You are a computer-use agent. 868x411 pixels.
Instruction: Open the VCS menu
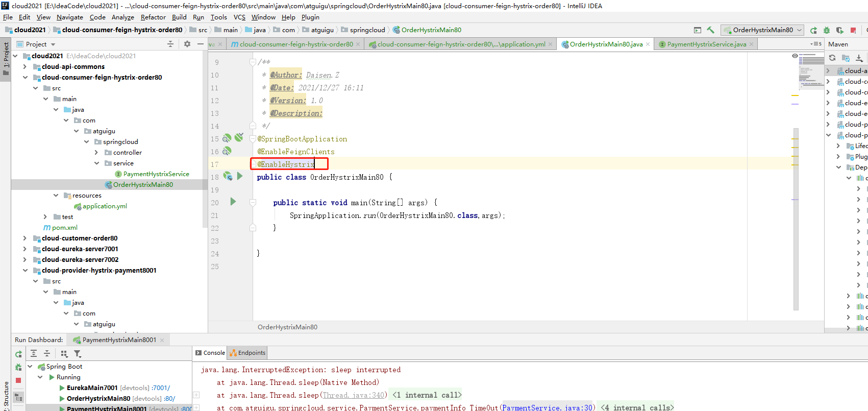pyautogui.click(x=239, y=17)
